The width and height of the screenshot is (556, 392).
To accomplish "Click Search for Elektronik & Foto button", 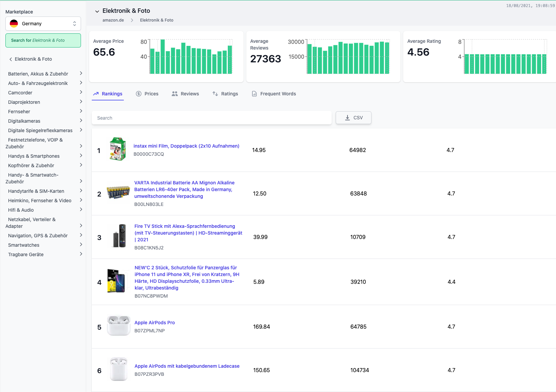I will tap(43, 40).
